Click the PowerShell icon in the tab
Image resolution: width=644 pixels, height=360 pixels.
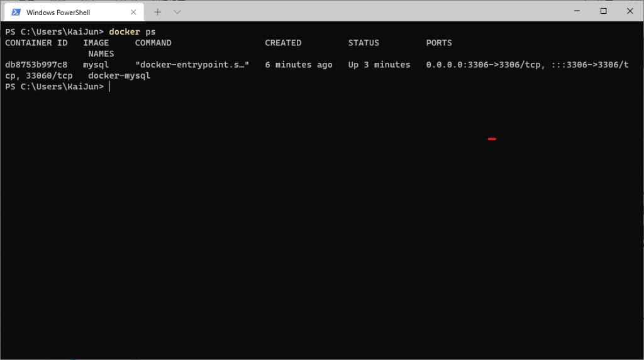click(x=16, y=13)
